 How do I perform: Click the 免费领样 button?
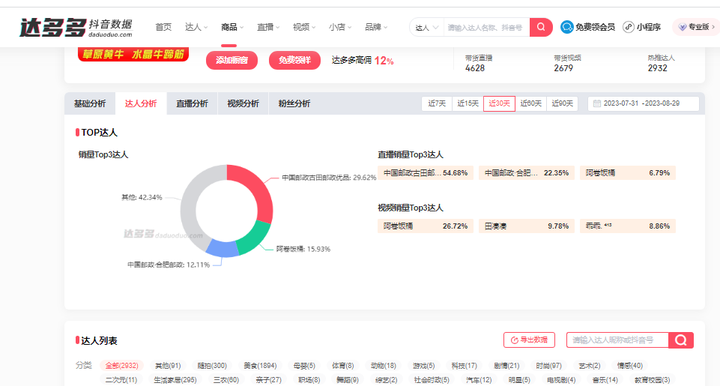pyautogui.click(x=294, y=60)
